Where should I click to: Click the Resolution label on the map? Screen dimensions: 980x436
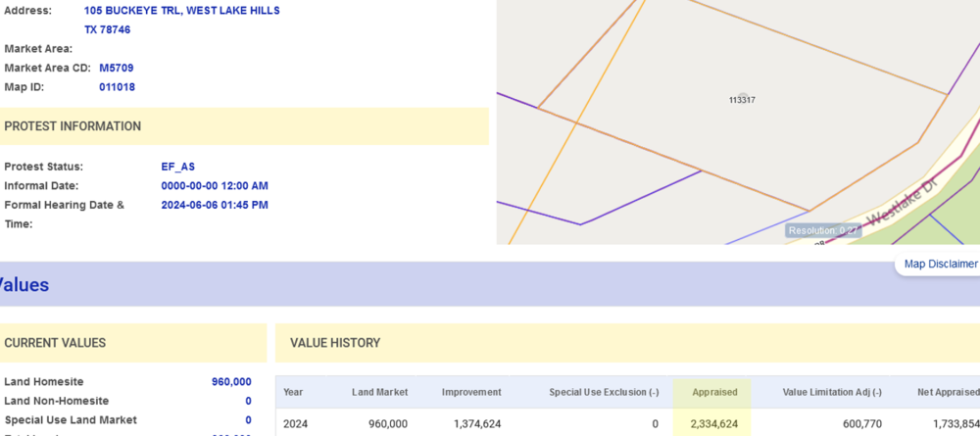[823, 231]
